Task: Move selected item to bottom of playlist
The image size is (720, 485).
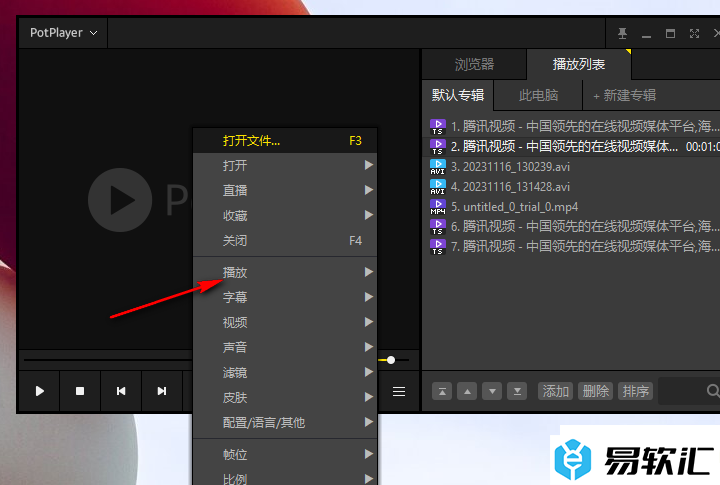Action: pyautogui.click(x=517, y=391)
